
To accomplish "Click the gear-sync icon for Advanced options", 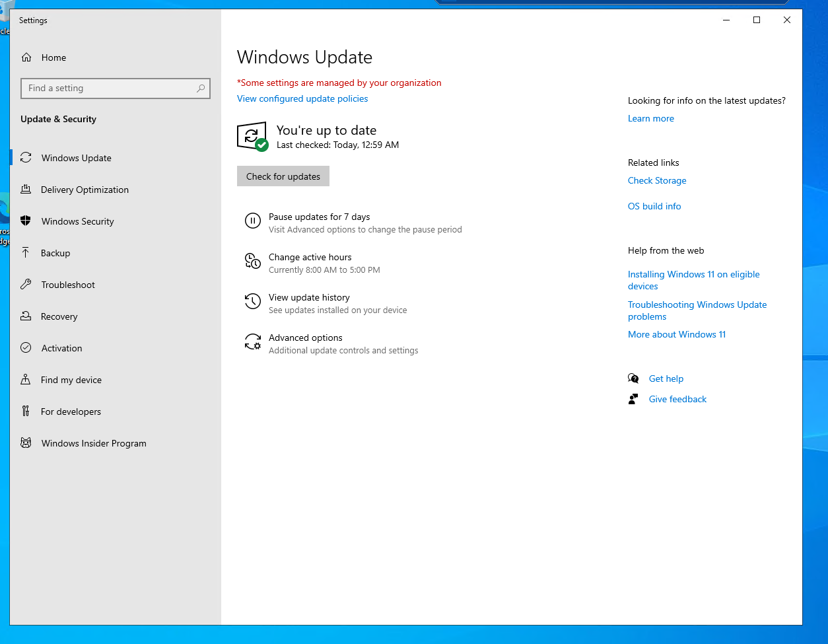I will click(253, 341).
